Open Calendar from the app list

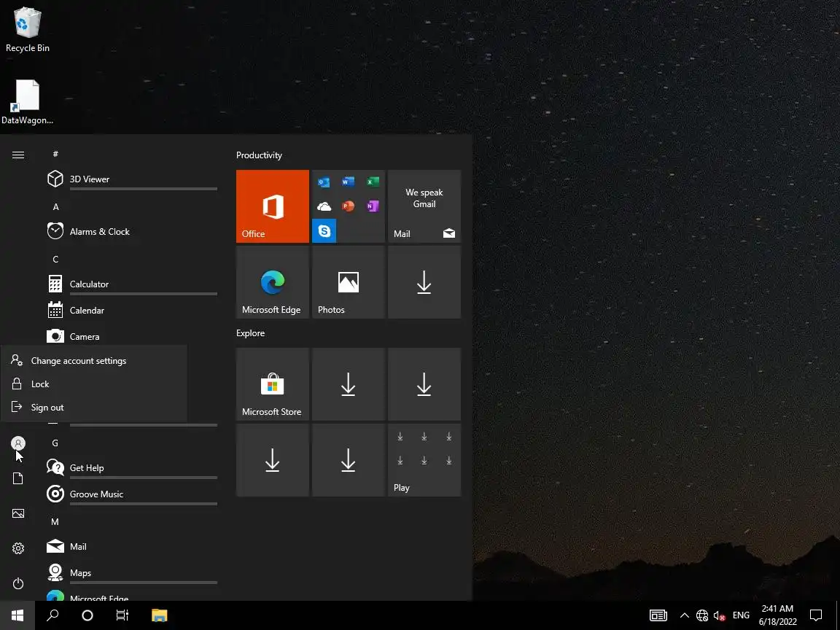[132, 310]
